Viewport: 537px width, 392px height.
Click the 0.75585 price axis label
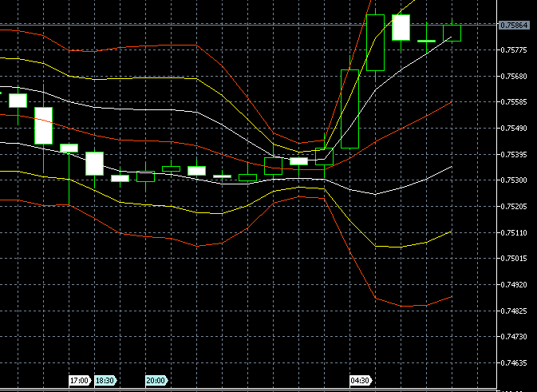click(514, 102)
